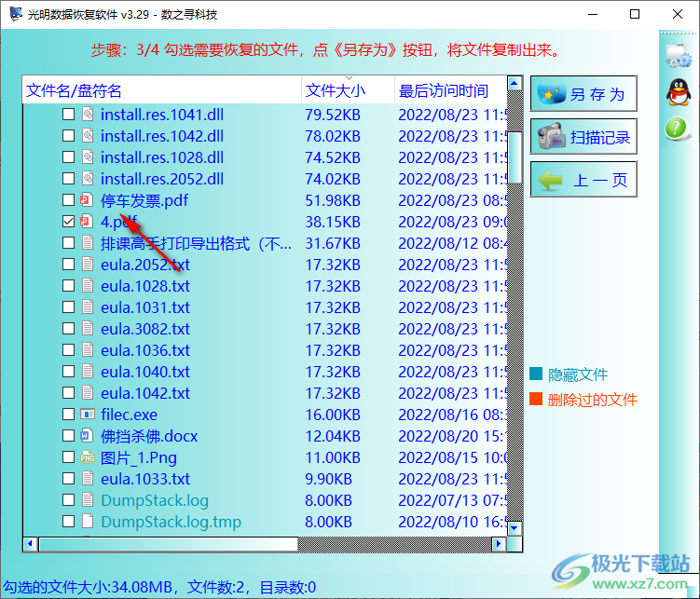
Task: Click the 隐藏文件 teal color legend square
Action: [536, 374]
